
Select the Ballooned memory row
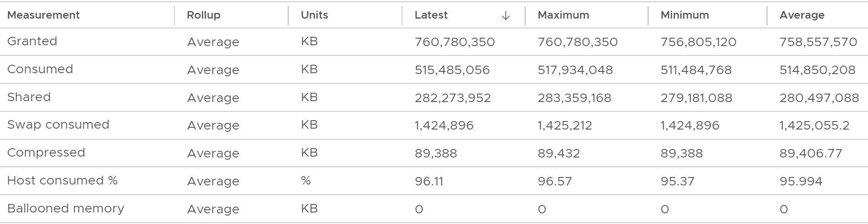[x=434, y=209]
